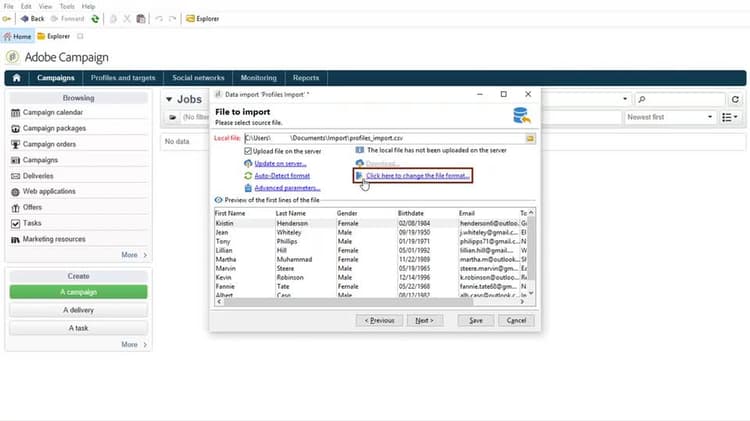This screenshot has height=421, width=750.
Task: Click the Advanced parameters icon
Action: [x=248, y=188]
